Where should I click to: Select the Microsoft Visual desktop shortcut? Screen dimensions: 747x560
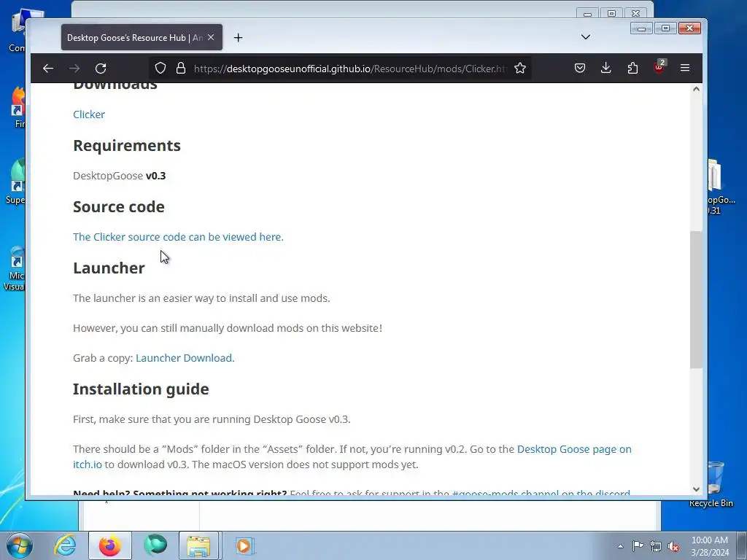15,268
